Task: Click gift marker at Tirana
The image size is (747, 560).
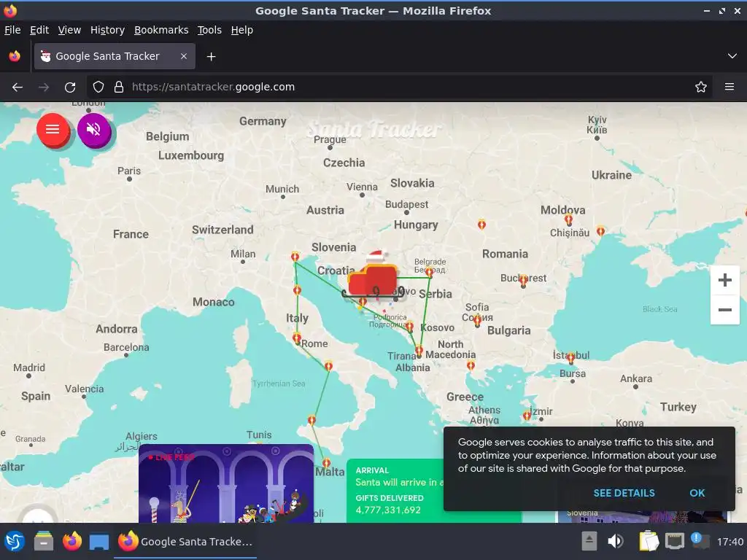Action: click(x=419, y=351)
